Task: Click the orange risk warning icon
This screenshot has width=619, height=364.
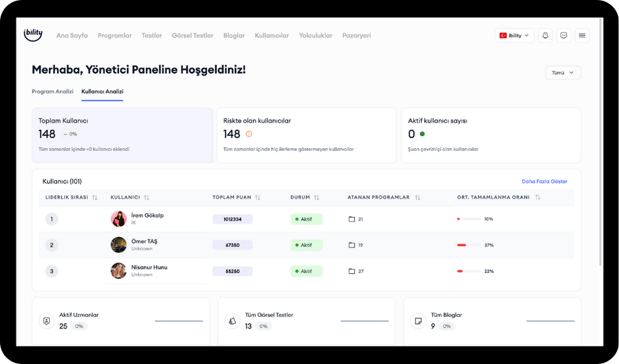Action: click(248, 134)
